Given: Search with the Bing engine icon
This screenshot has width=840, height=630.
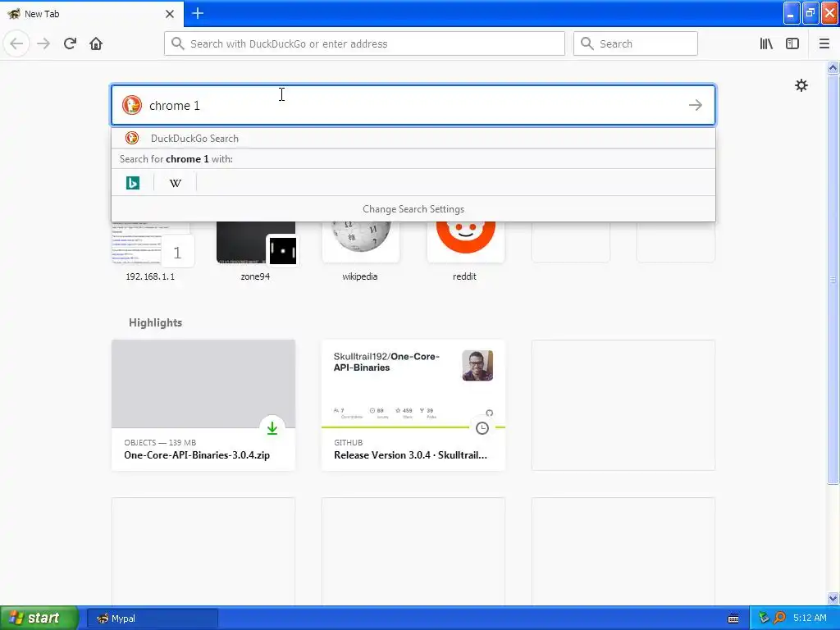Looking at the screenshot, I should coord(133,183).
